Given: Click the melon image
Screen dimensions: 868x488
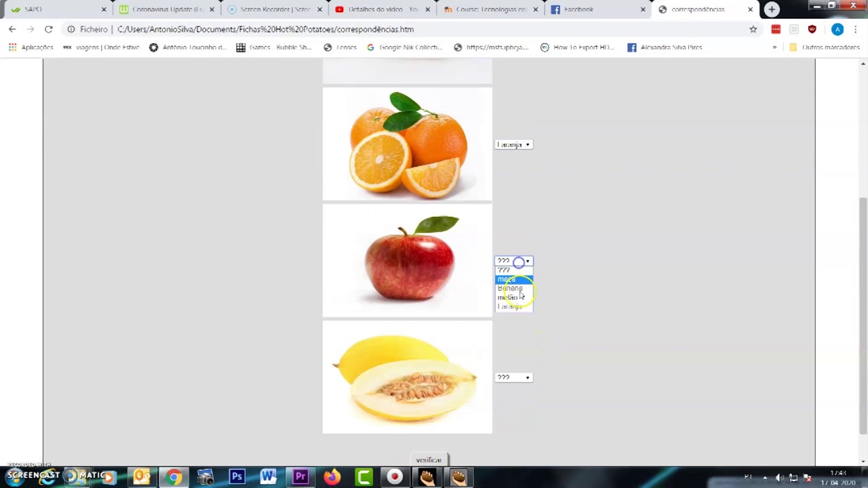Looking at the screenshot, I should (x=407, y=378).
